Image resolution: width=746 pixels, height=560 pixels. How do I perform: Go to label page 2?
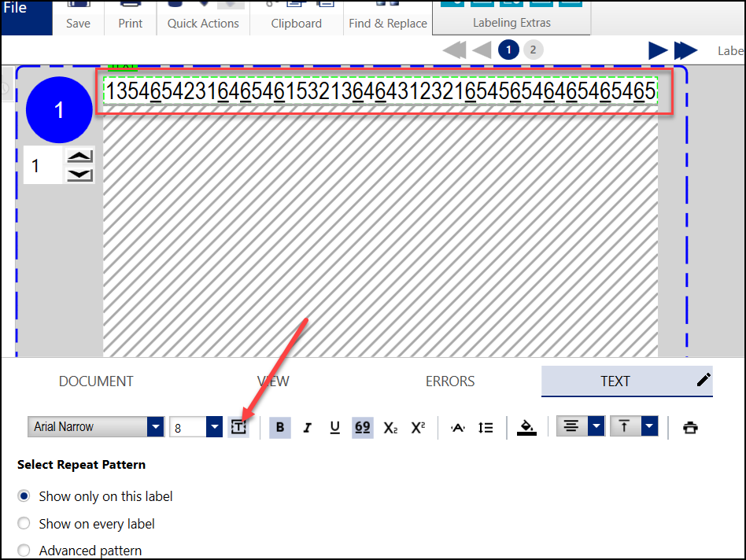533,50
